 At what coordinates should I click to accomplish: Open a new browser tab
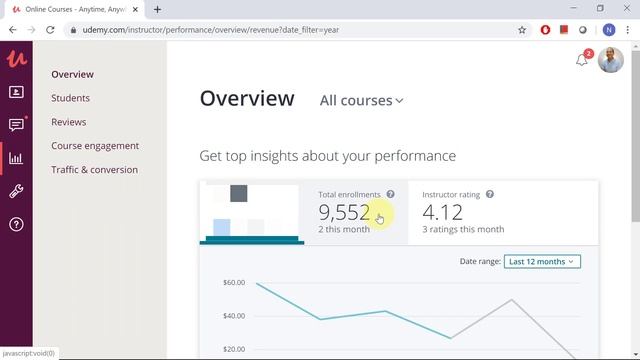point(158,9)
